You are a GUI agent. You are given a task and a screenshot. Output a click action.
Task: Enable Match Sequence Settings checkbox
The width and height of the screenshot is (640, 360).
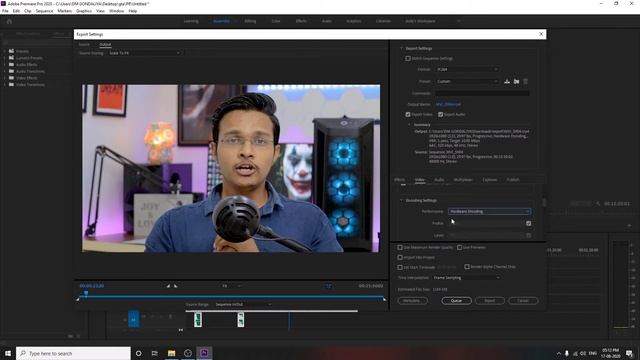pyautogui.click(x=408, y=58)
